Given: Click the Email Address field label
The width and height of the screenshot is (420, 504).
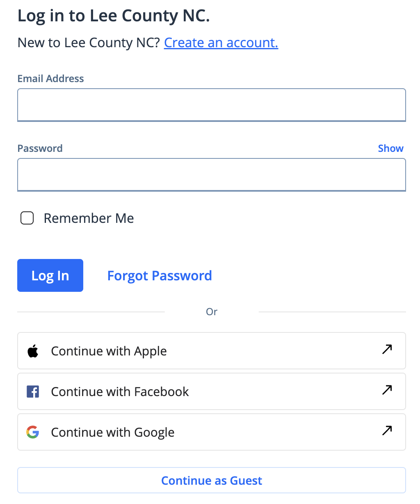Looking at the screenshot, I should (x=50, y=79).
